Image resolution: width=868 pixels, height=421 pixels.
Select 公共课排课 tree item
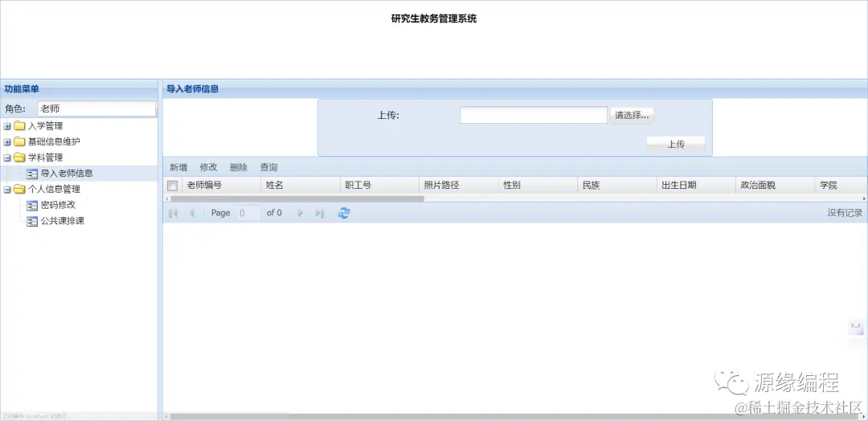[x=63, y=221]
